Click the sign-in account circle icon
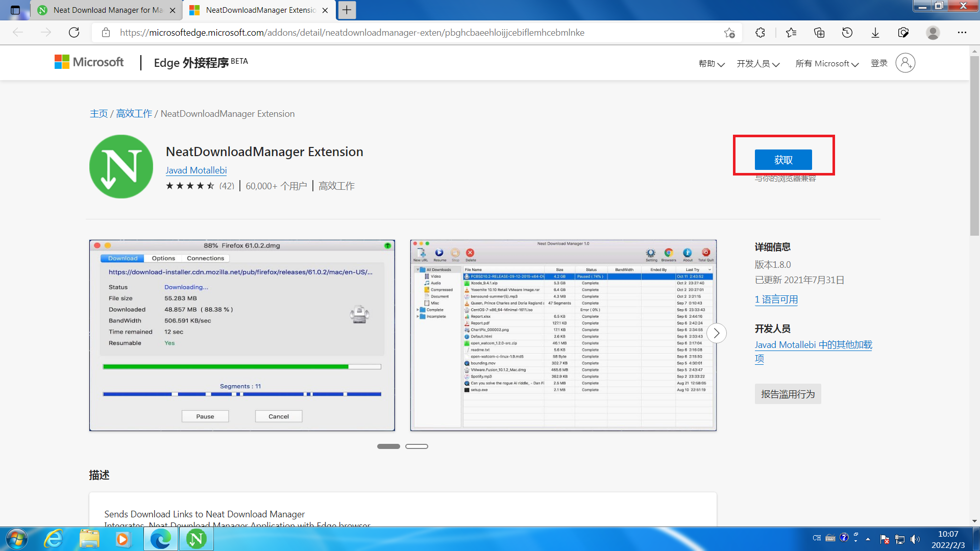The image size is (980, 551). click(x=905, y=63)
